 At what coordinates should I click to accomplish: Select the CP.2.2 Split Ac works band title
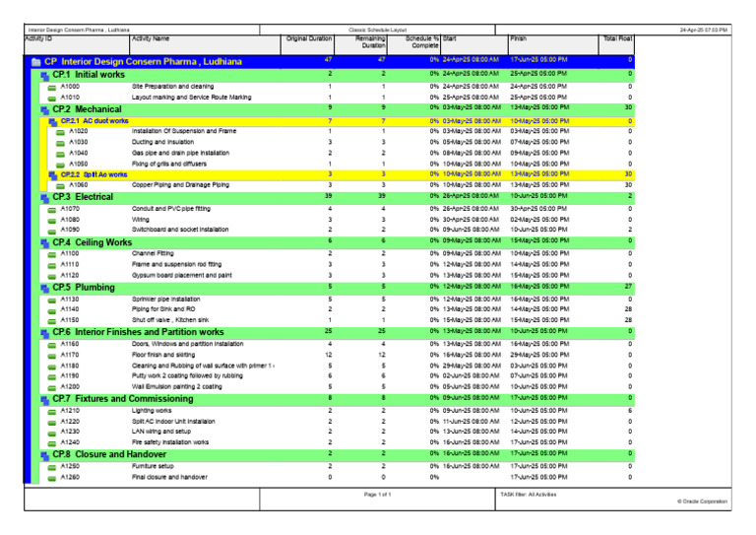pos(94,174)
